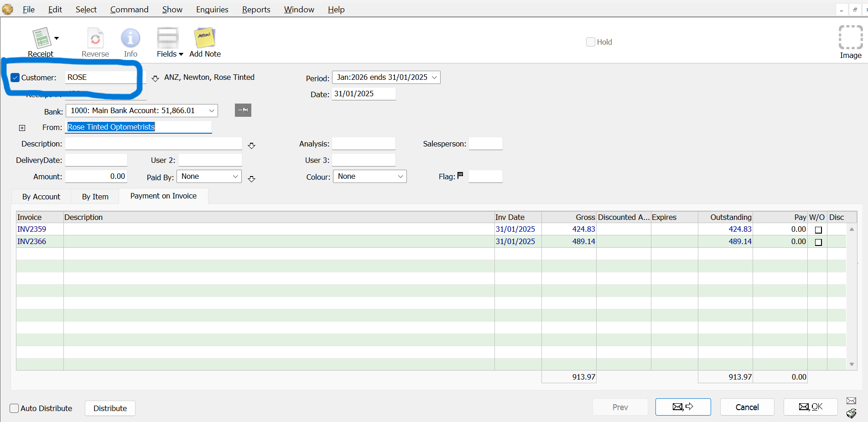The image size is (868, 422).
Task: Open the Reports menu
Action: click(256, 10)
